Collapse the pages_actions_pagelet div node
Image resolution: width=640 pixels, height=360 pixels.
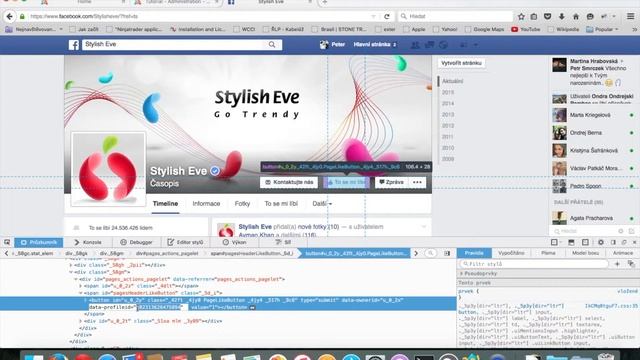pyautogui.click(x=76, y=279)
